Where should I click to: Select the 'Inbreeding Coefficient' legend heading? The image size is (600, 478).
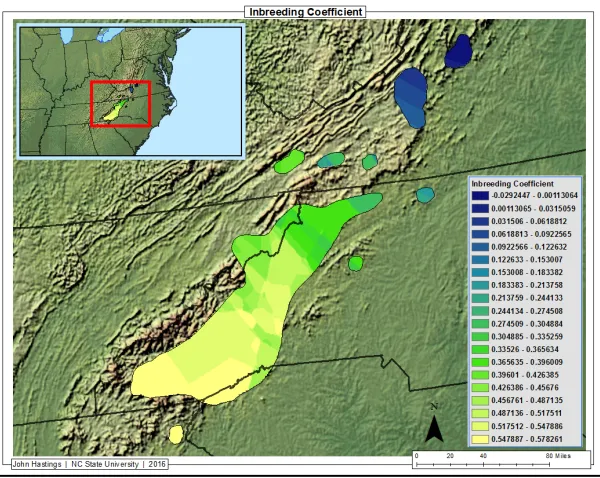[512, 184]
